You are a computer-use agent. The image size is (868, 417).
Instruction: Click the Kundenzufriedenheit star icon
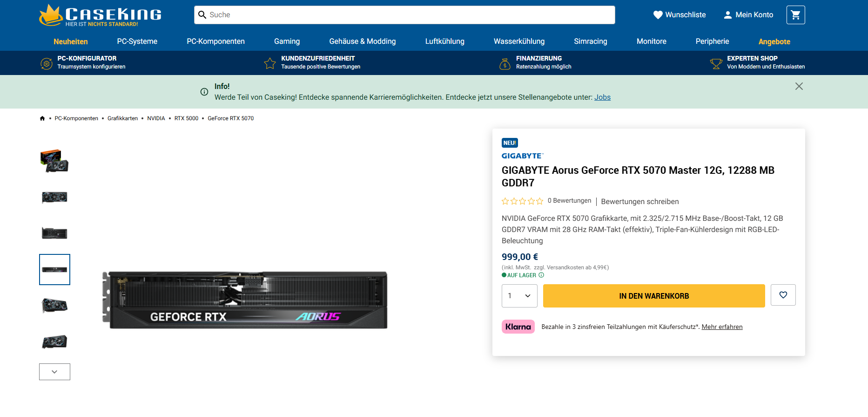[x=270, y=63]
